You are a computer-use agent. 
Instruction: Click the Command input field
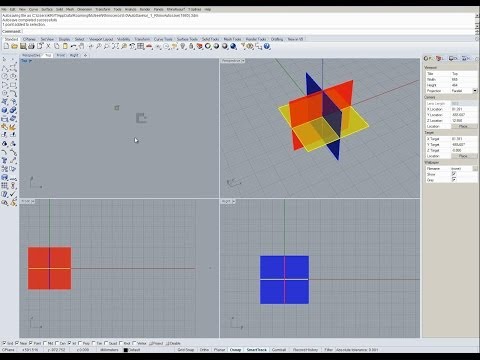pyautogui.click(x=248, y=31)
